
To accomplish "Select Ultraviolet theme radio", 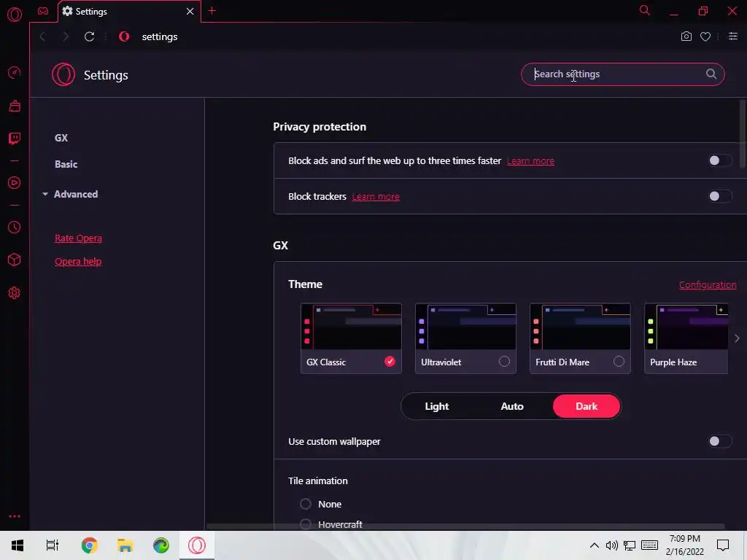I will (504, 362).
